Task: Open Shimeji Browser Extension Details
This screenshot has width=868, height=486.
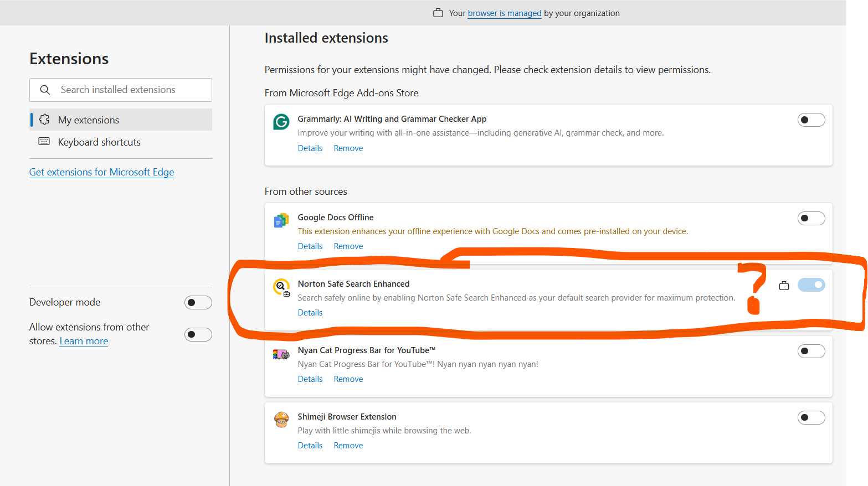Action: pyautogui.click(x=310, y=446)
